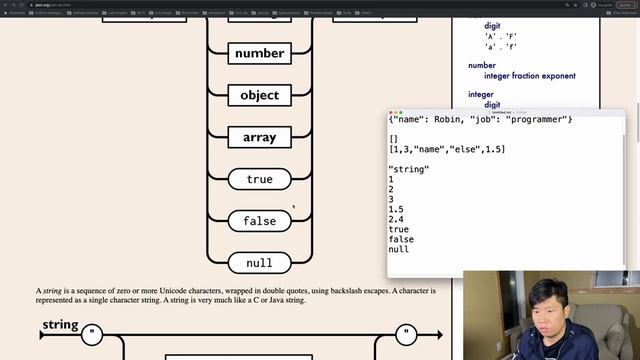The width and height of the screenshot is (640, 360).
Task: Click the 'null' oval in value diagram
Action: click(x=260, y=263)
